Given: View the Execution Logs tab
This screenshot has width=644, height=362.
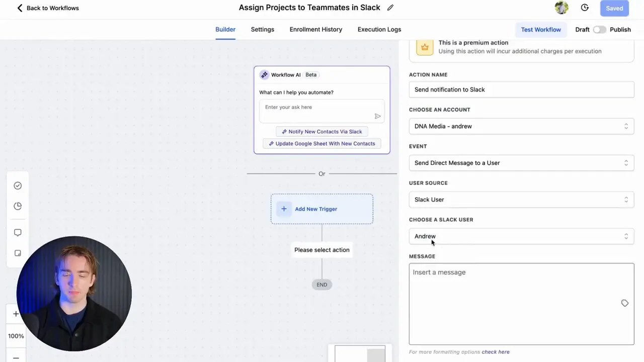Looking at the screenshot, I should [379, 29].
